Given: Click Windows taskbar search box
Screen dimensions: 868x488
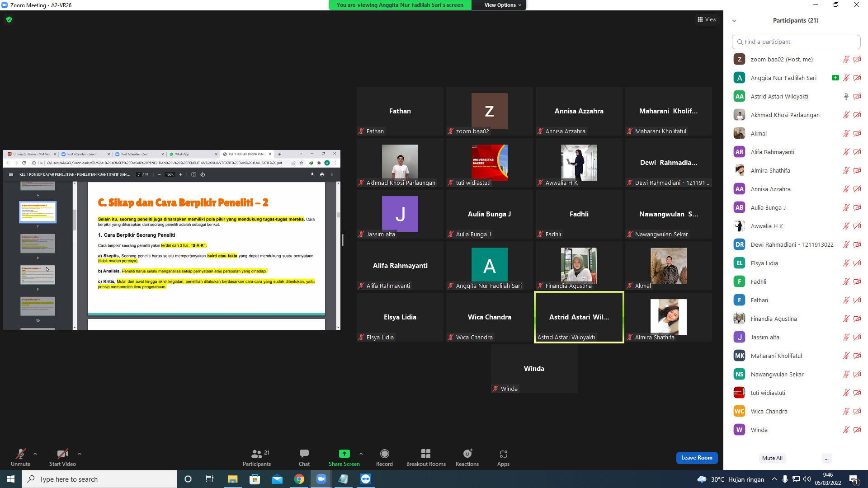Looking at the screenshot, I should pos(99,479).
